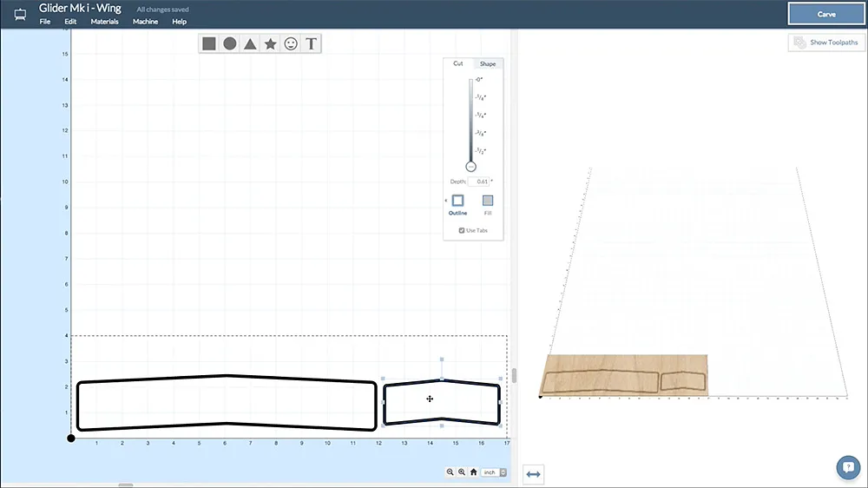Open the inch units dropdown
This screenshot has height=488, width=868.
(496, 472)
